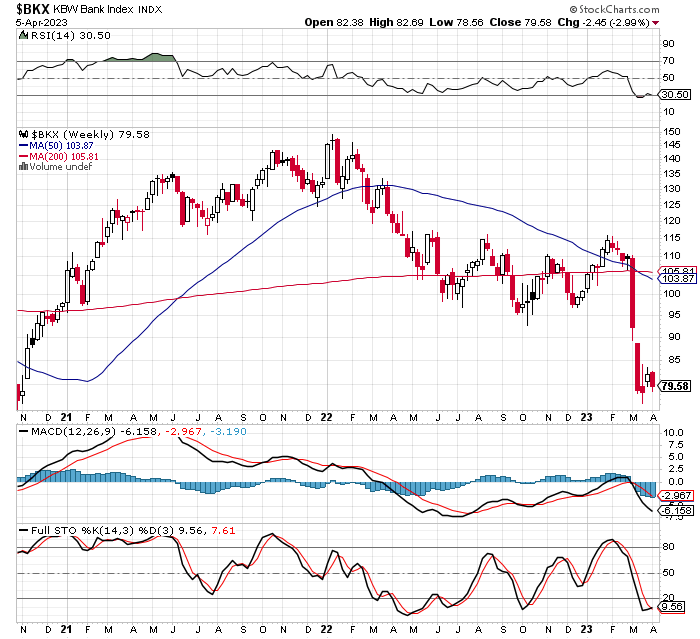
Task: Click the 150 price axis label
Action: click(x=671, y=132)
